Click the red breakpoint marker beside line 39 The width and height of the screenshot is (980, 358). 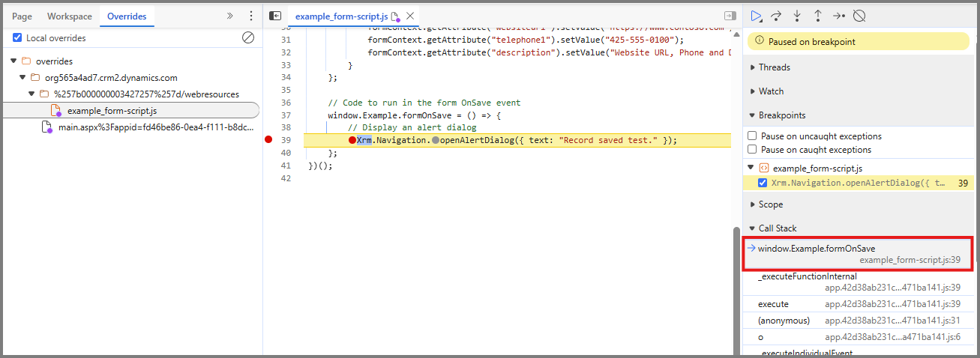coord(268,140)
